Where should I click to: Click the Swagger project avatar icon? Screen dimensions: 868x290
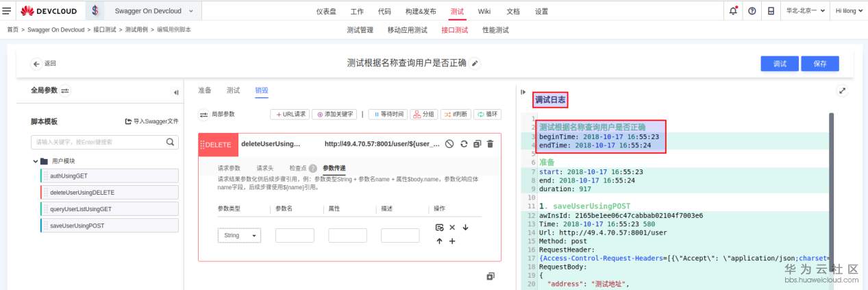[x=96, y=11]
